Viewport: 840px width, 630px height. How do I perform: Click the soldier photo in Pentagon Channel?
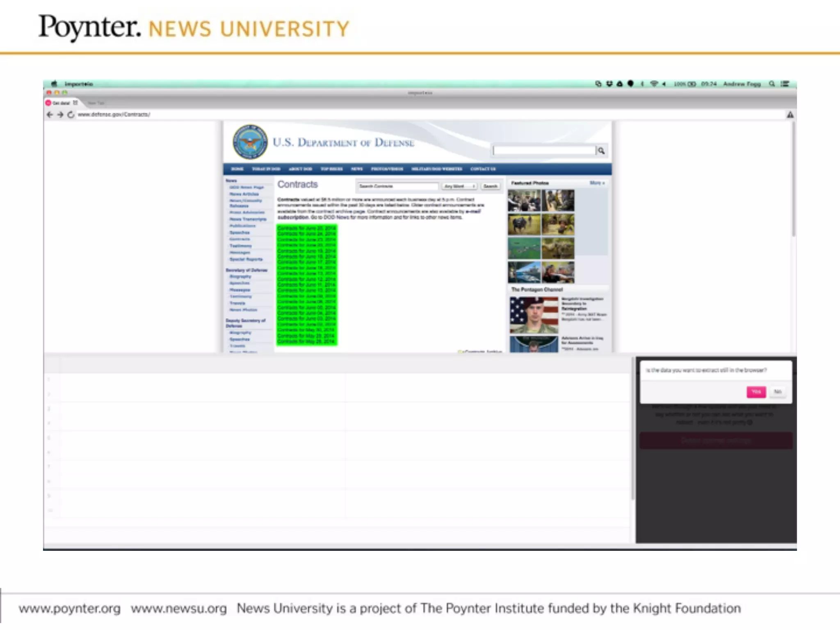(x=534, y=315)
